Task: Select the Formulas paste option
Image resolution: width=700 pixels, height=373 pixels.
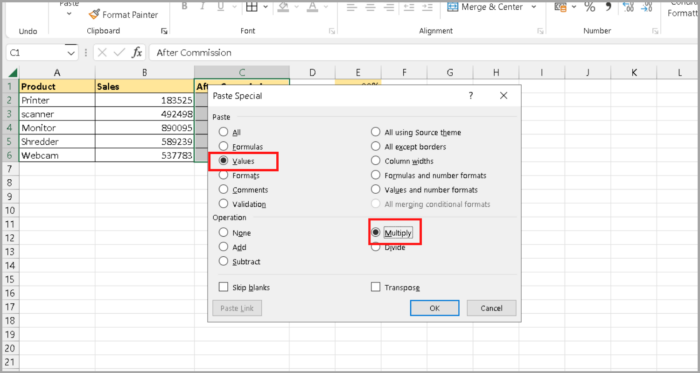Action: pyautogui.click(x=241, y=147)
